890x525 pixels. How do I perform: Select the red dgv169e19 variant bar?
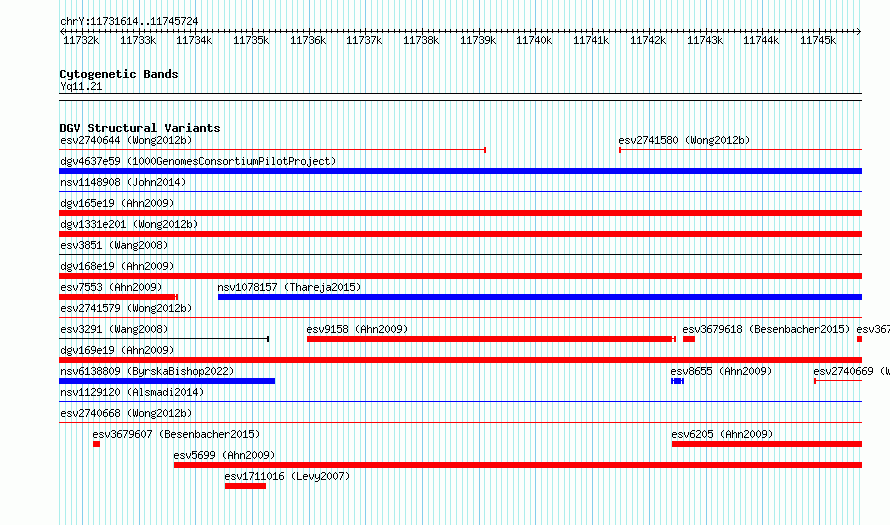pyautogui.click(x=460, y=360)
